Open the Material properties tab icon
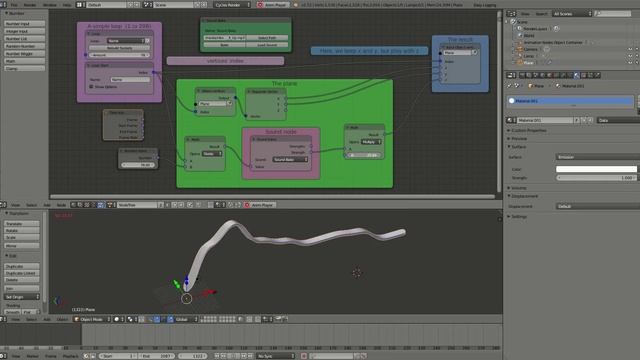The height and width of the screenshot is (360, 640). tap(577, 75)
